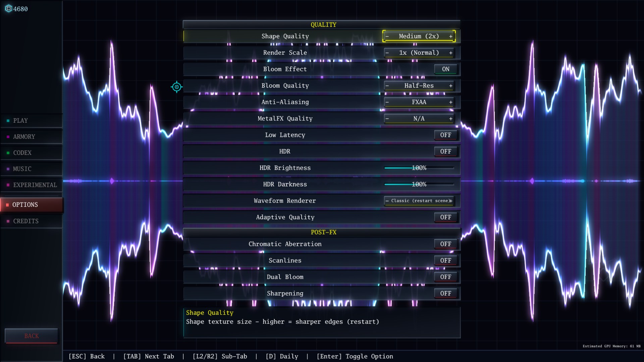Viewport: 644px width, 362px height.
Task: Turn on the Scanlines toggle
Action: pyautogui.click(x=445, y=260)
